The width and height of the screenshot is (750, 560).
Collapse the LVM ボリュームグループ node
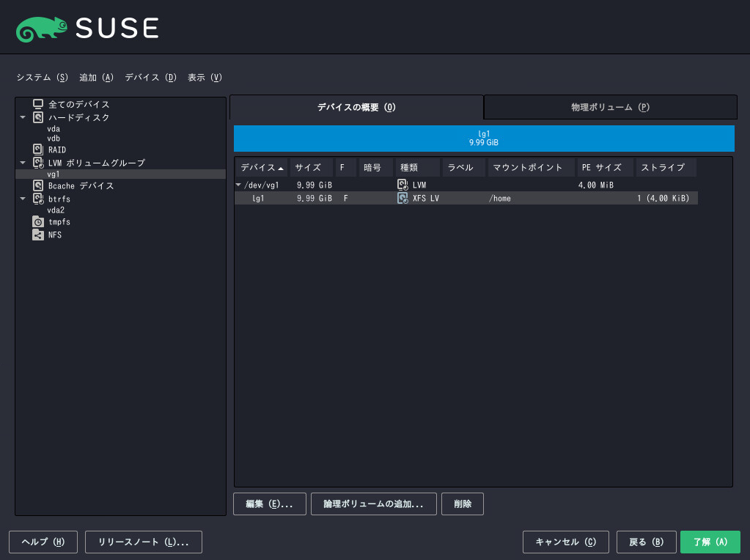23,163
